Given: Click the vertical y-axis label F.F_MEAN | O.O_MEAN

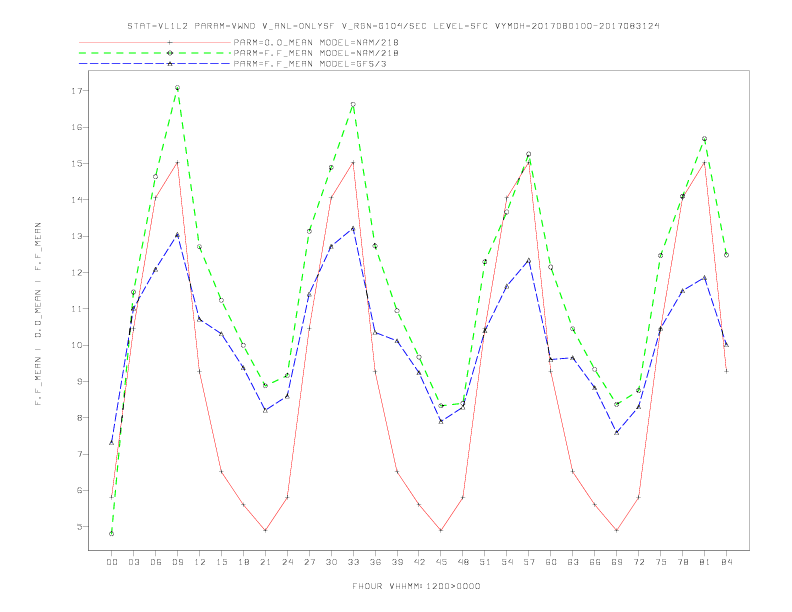Looking at the screenshot, I should [x=38, y=314].
